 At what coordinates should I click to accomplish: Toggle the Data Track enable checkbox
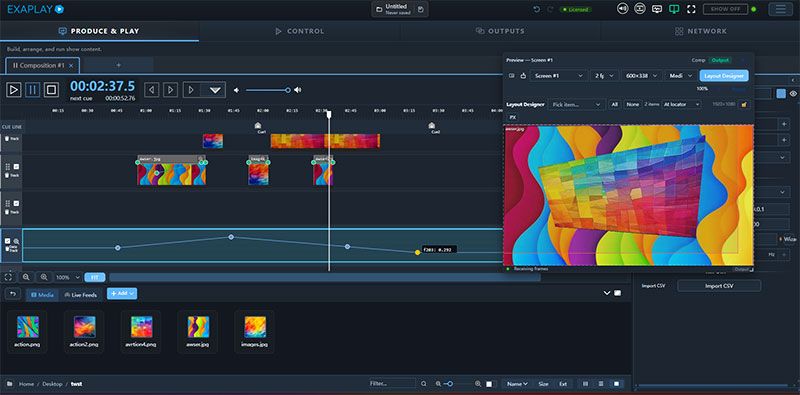point(7,241)
